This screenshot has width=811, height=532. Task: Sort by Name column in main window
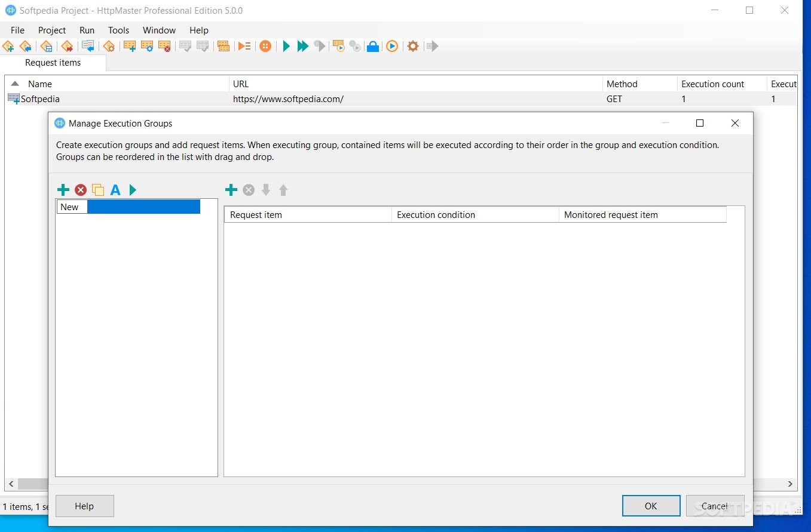pos(117,84)
